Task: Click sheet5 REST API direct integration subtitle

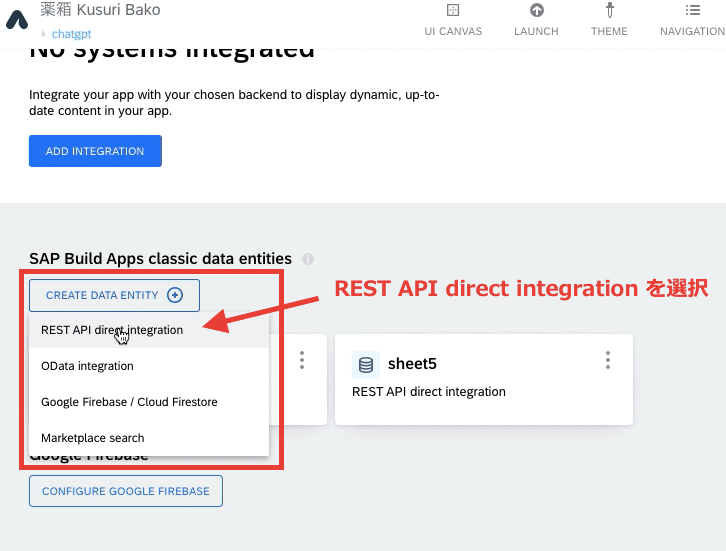Action: [x=429, y=392]
